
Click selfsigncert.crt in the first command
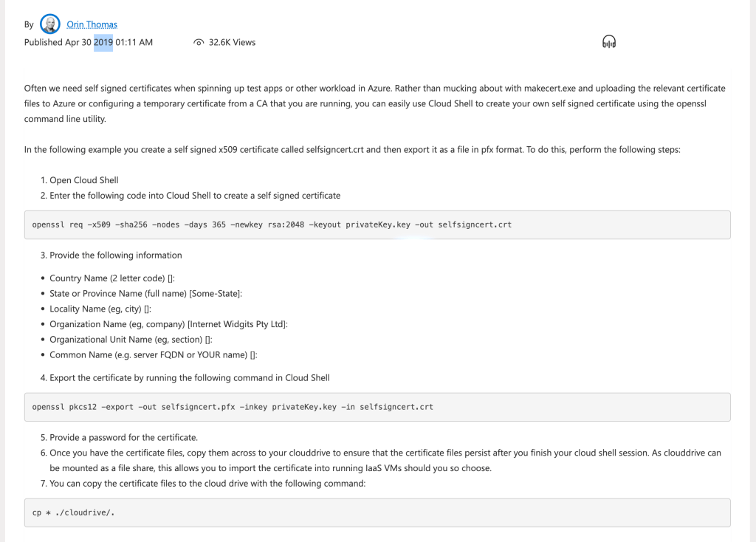pyautogui.click(x=475, y=224)
